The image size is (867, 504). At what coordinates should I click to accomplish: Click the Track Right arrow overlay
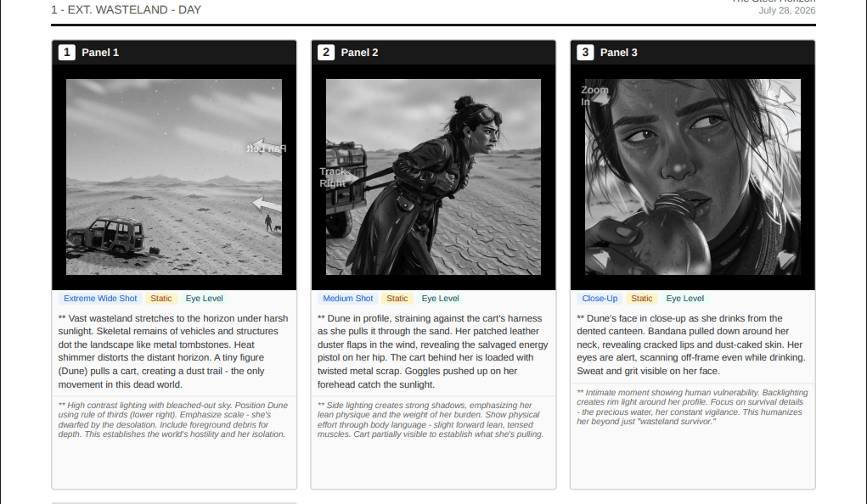coord(335,176)
